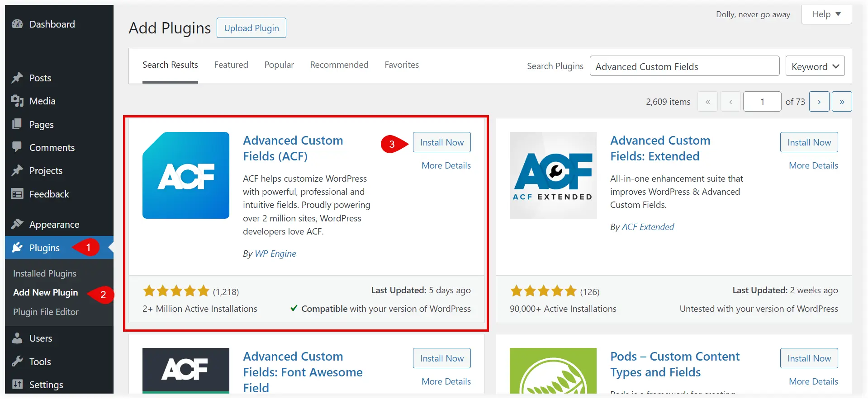Click the green Pods plugin logo
The width and height of the screenshot is (868, 399).
coord(553,371)
